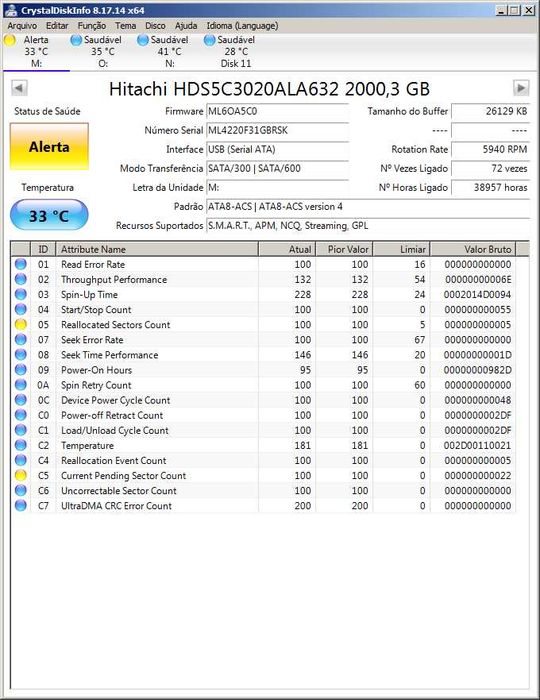This screenshot has width=540, height=700.
Task: Click blue status icon for Load/Unload Cycle Count
Action: [21, 430]
